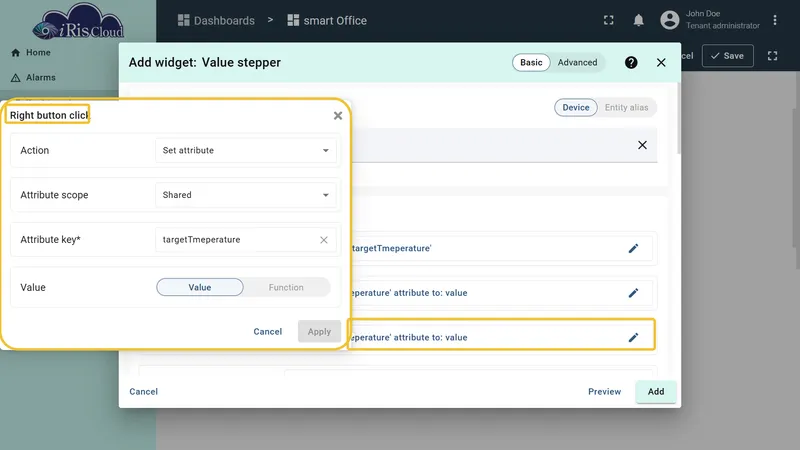Click the smart Office breadcrumb

click(327, 20)
